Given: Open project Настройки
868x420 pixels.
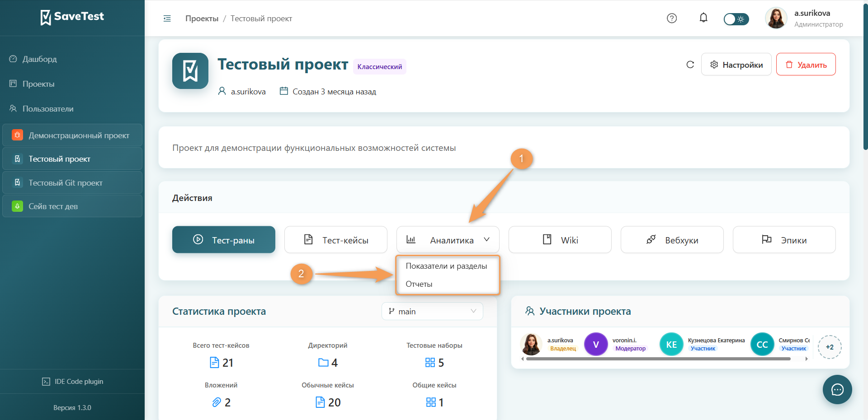Looking at the screenshot, I should (x=736, y=65).
